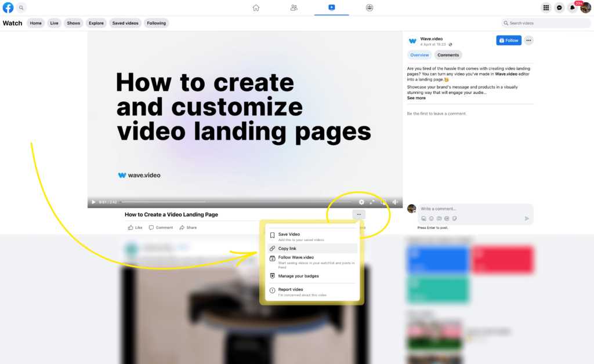Open the Following tab in Watch

[x=157, y=23]
